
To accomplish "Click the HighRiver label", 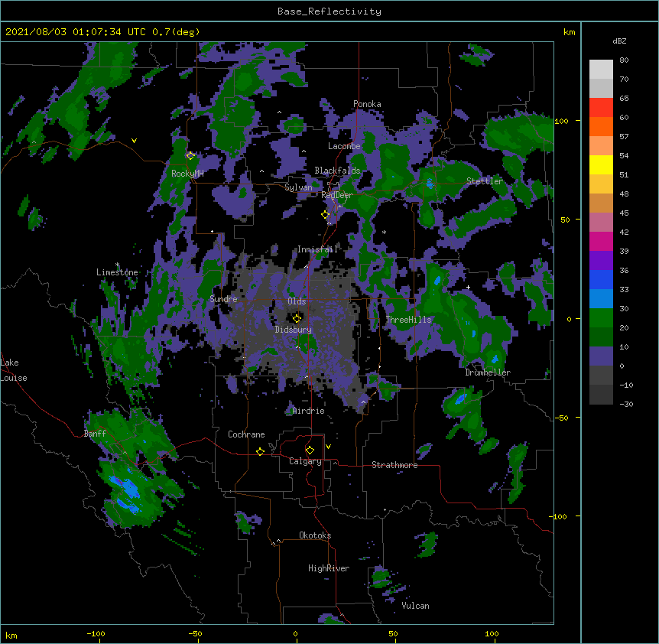I will (x=329, y=568).
